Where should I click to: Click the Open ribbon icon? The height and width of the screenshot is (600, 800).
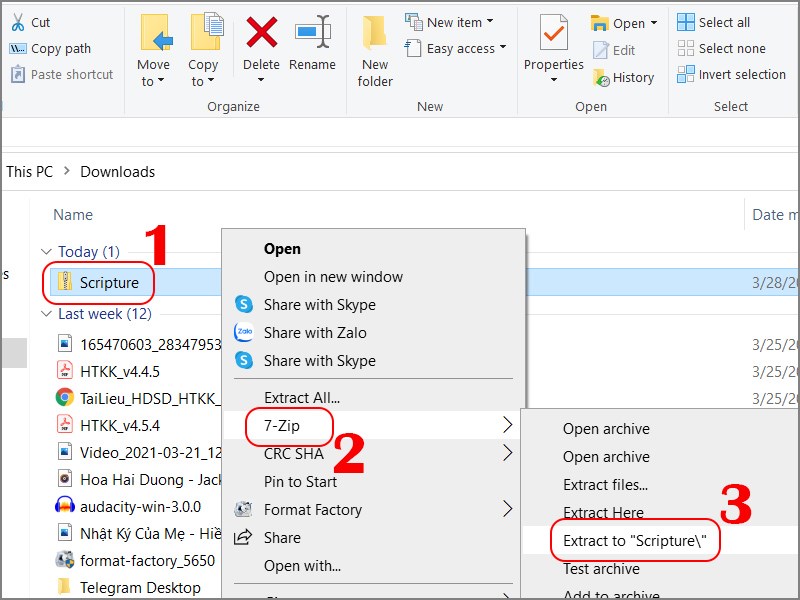point(599,23)
